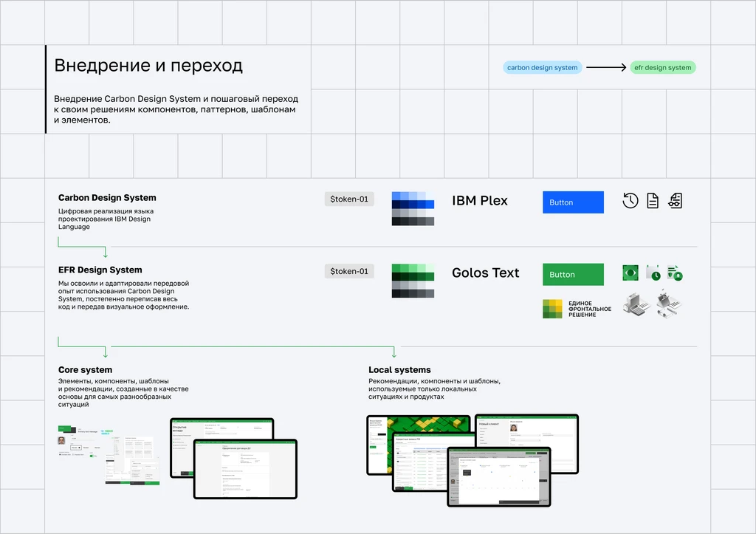
Task: Click the green EFR Button
Action: coord(573,274)
